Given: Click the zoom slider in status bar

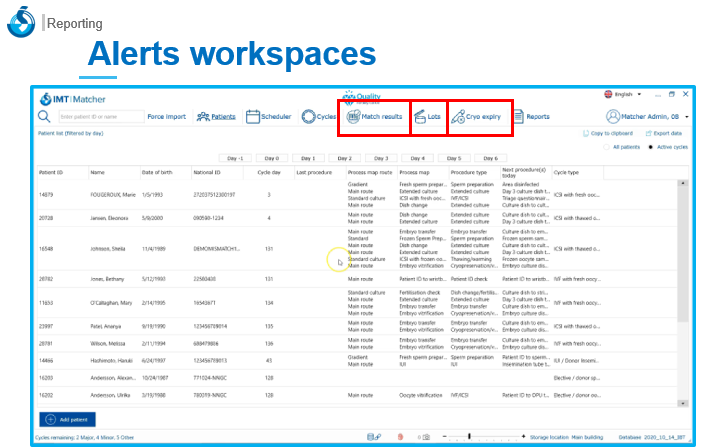Looking at the screenshot, I should (468, 437).
